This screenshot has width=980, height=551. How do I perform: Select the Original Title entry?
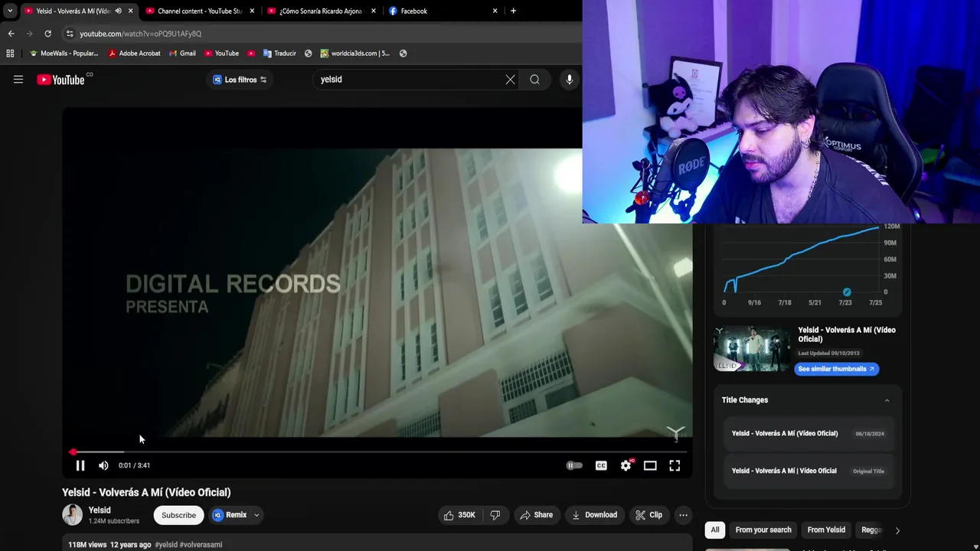(808, 471)
